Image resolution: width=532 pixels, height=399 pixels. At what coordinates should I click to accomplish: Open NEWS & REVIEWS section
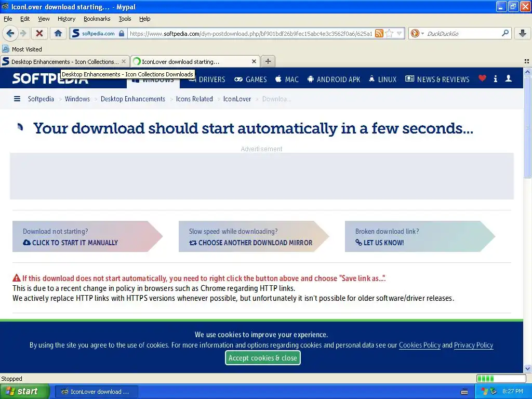(437, 79)
